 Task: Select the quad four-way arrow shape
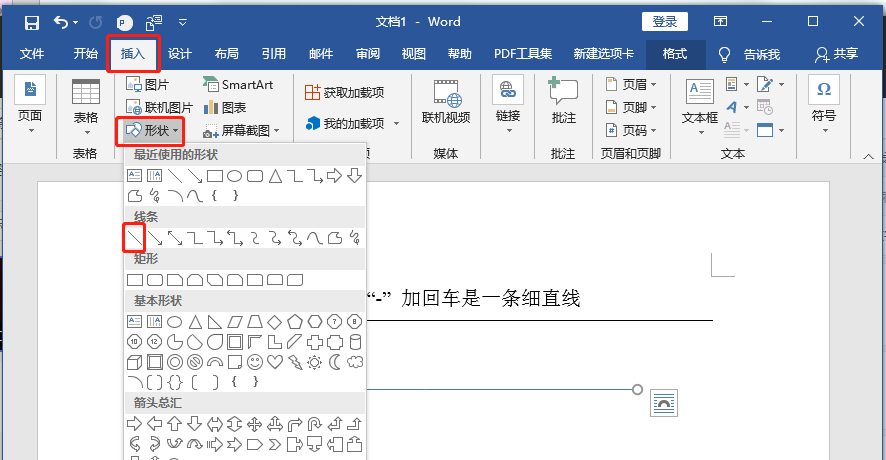pyautogui.click(x=255, y=424)
